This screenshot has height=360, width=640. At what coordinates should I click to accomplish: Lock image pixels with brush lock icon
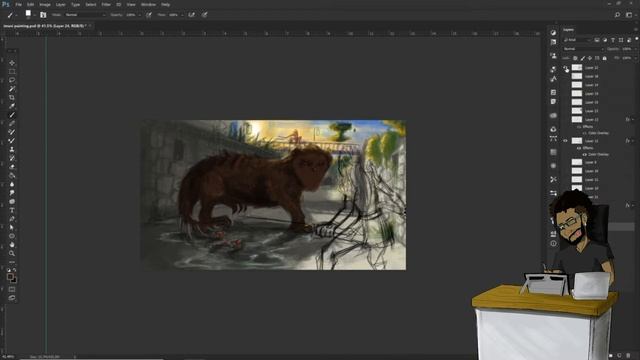582,58
